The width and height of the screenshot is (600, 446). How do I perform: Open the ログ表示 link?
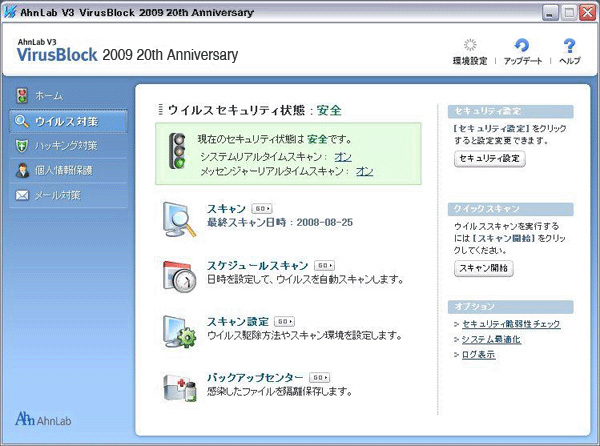click(x=478, y=355)
